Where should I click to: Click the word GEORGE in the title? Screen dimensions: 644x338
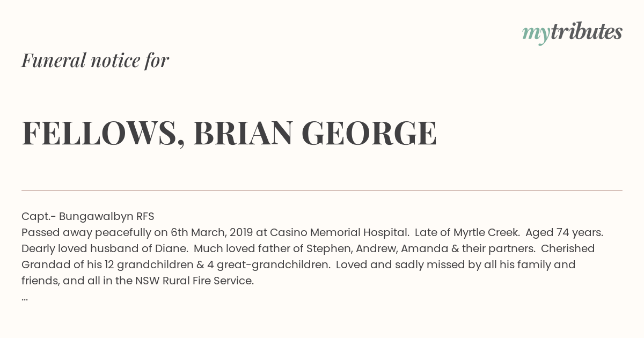pos(369,133)
